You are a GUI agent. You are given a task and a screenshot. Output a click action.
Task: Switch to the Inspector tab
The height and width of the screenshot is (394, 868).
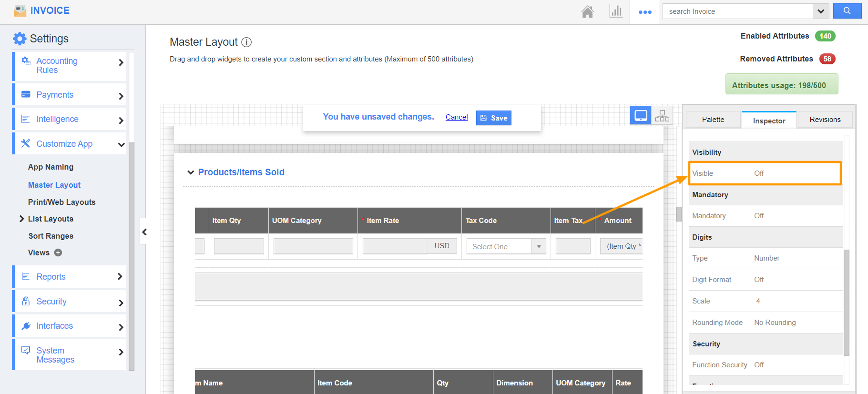coord(769,121)
